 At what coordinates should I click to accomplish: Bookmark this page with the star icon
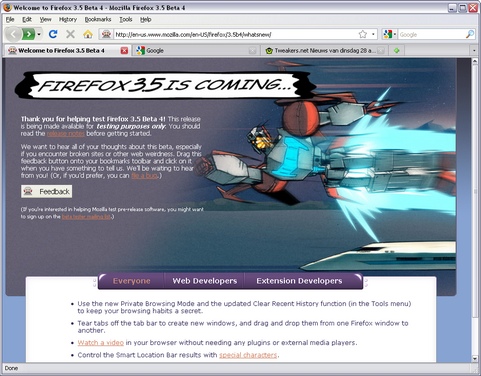pos(363,34)
